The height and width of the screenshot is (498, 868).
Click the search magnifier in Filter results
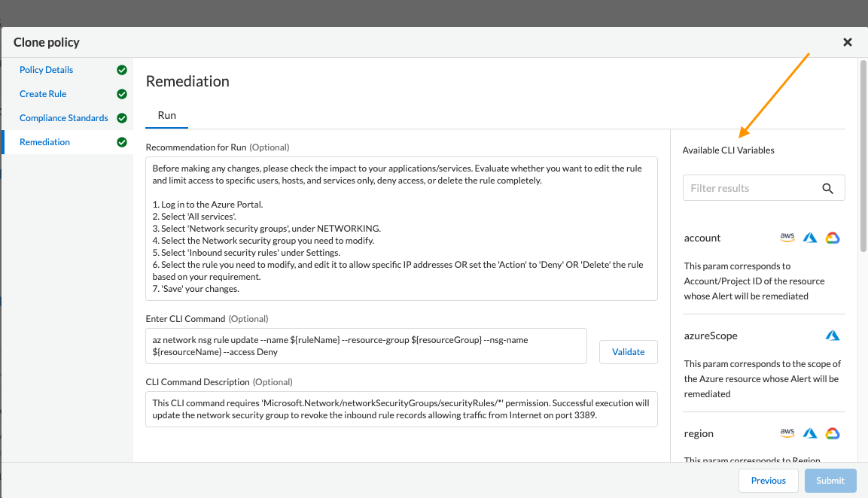click(x=828, y=188)
